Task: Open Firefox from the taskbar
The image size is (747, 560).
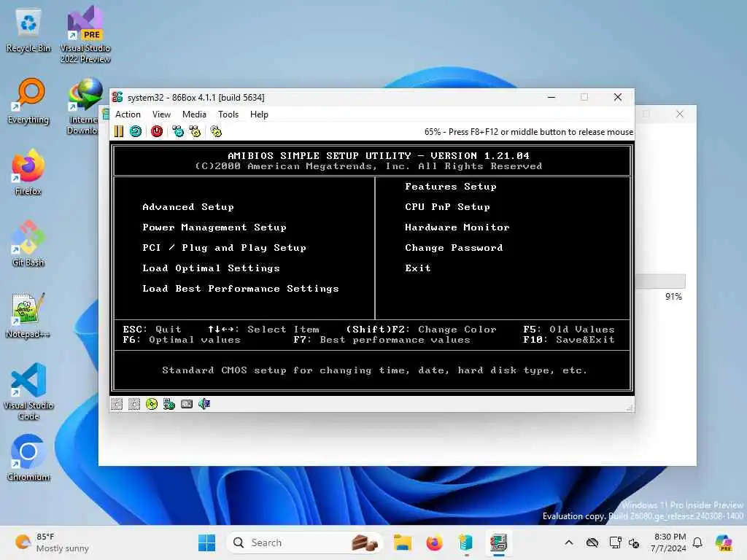Action: [x=434, y=542]
